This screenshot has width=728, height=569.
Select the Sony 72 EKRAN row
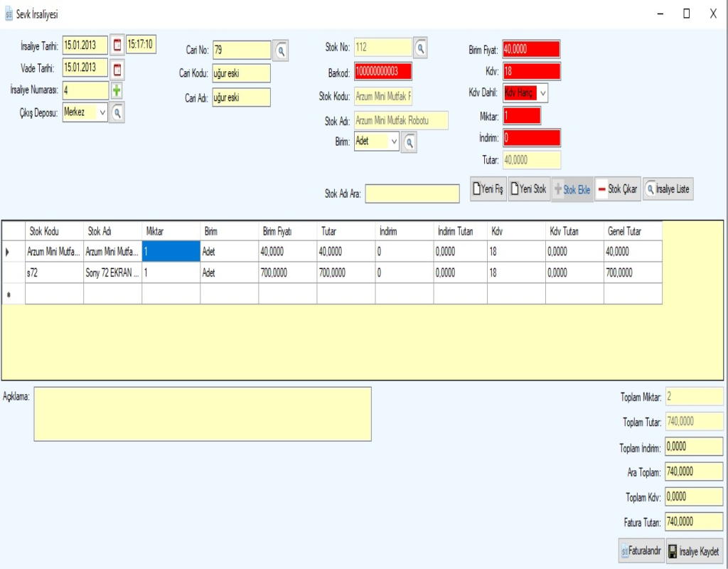coord(112,273)
